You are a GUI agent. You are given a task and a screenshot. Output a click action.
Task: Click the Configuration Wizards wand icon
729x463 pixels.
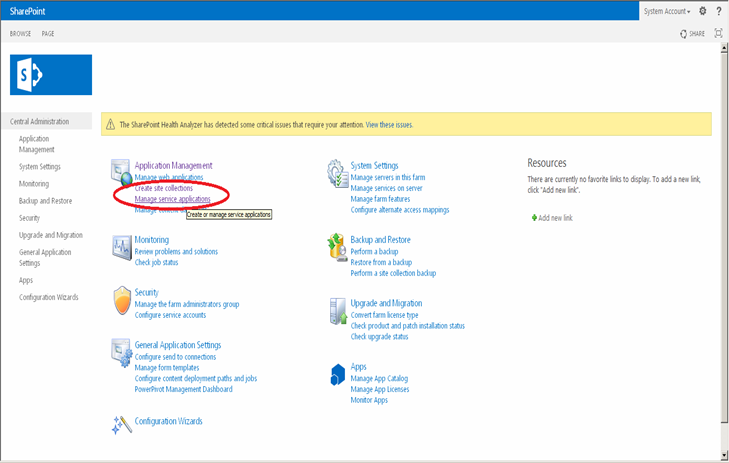122,424
